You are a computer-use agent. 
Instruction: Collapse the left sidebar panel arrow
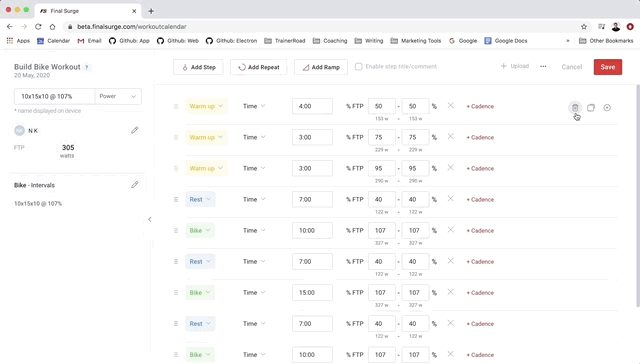coord(150,220)
